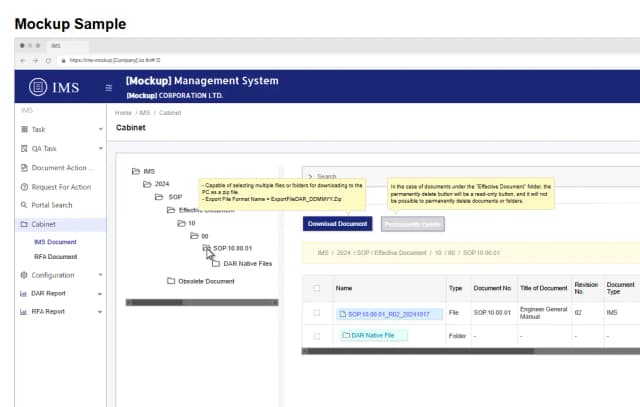Viewport: 640px width, 407px height.
Task: Click the Document Action sidebar icon
Action: (x=23, y=167)
